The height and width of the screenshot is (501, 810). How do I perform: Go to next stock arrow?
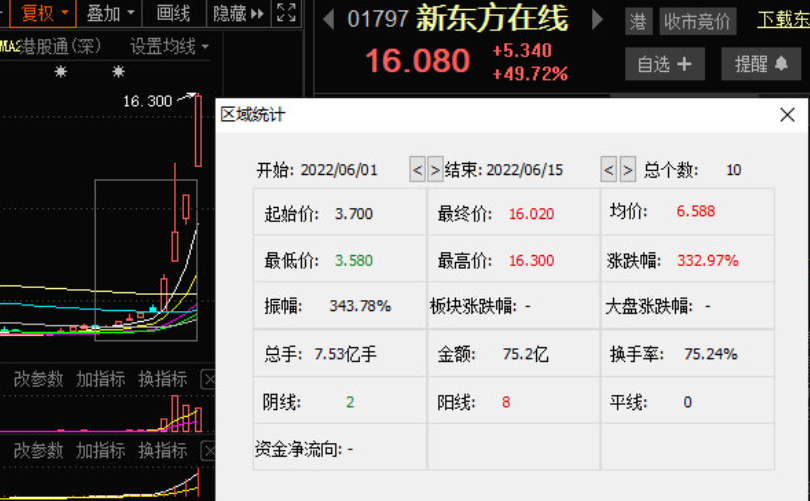point(597,20)
